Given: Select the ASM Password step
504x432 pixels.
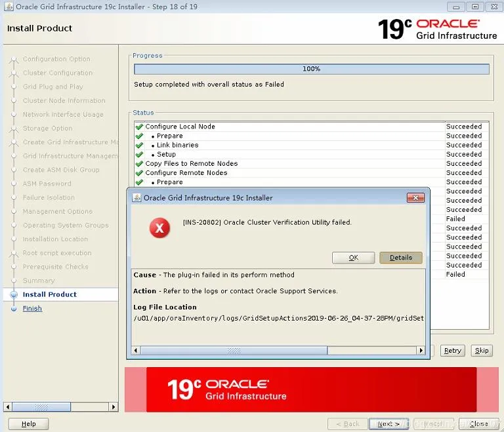Looking at the screenshot, I should 47,184.
